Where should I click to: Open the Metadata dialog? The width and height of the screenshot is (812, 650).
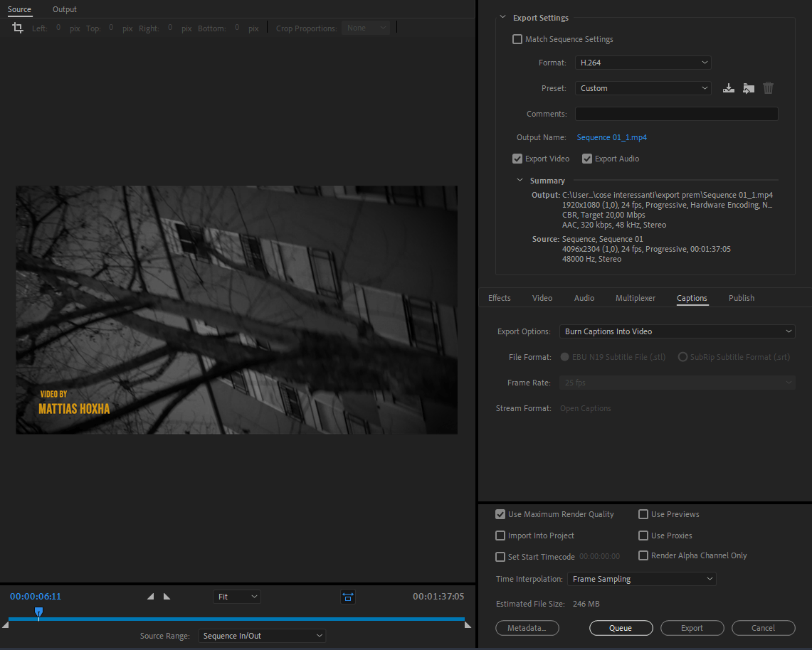527,627
